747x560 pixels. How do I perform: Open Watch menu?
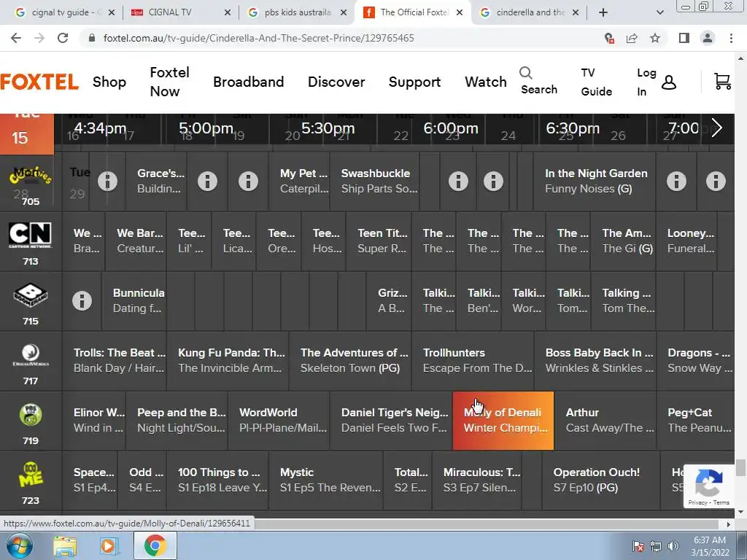pyautogui.click(x=485, y=82)
